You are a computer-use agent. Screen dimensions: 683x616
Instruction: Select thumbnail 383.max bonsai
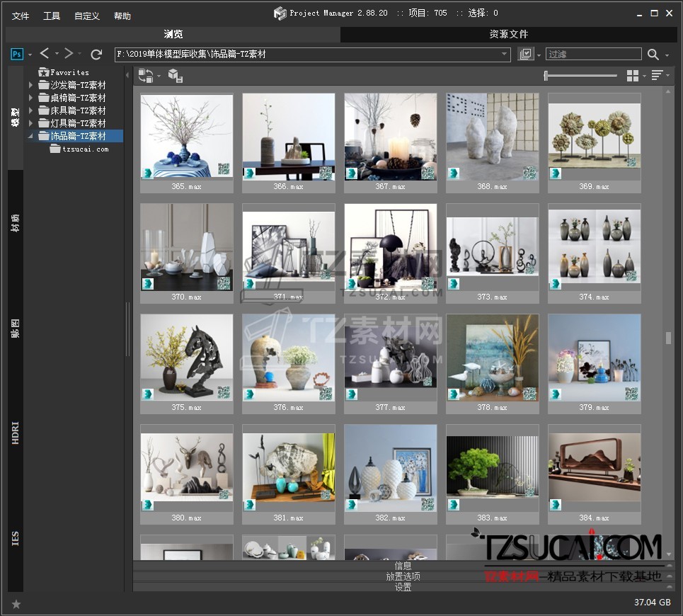click(492, 474)
